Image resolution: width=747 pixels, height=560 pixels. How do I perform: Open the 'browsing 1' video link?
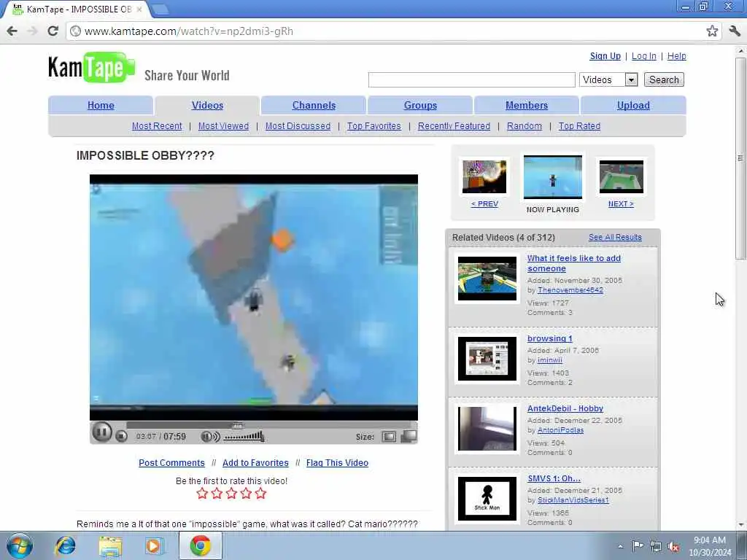[x=550, y=338]
